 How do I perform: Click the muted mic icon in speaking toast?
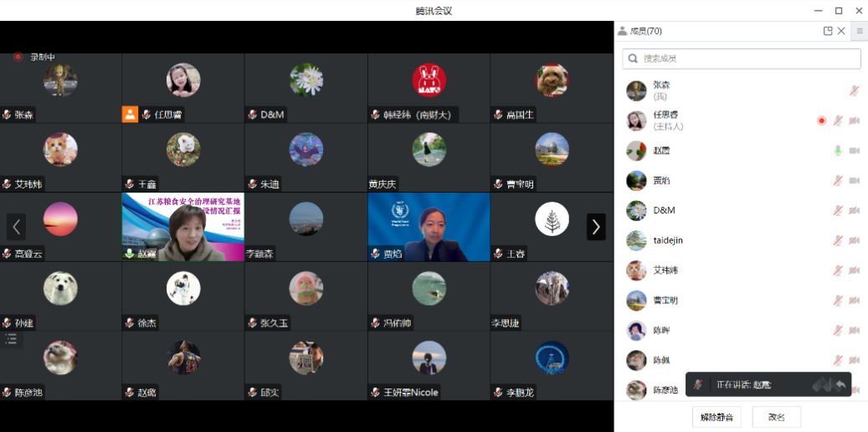698,384
